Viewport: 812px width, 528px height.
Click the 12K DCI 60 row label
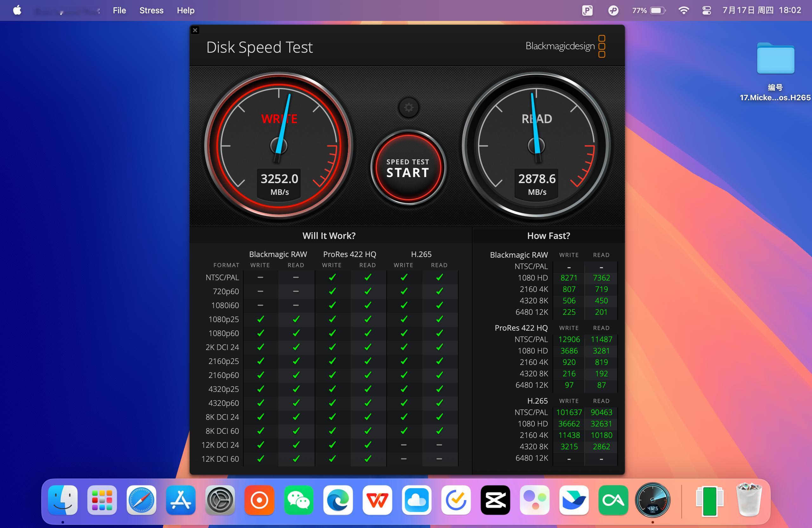coord(220,459)
